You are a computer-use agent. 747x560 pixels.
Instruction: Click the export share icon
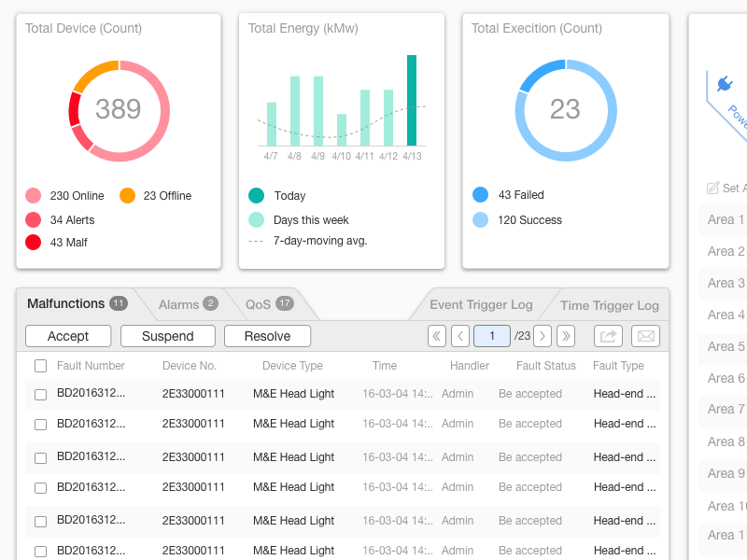[609, 336]
